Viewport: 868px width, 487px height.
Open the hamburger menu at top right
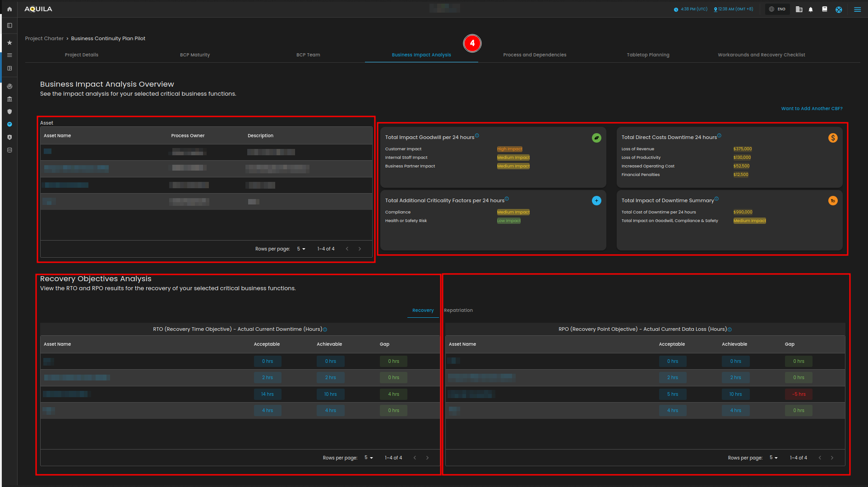pyautogui.click(x=857, y=9)
